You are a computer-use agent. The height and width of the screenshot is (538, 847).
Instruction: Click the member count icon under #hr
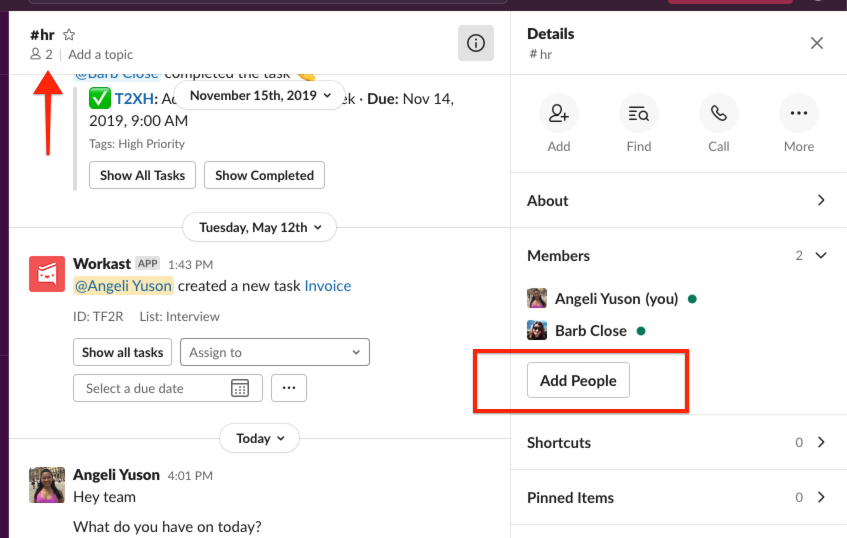36,54
